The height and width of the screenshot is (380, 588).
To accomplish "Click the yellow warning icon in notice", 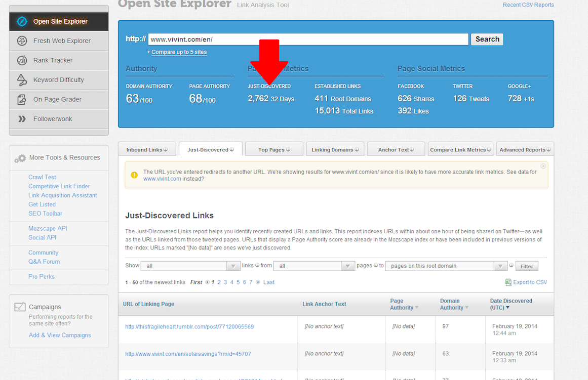I will tap(134, 175).
